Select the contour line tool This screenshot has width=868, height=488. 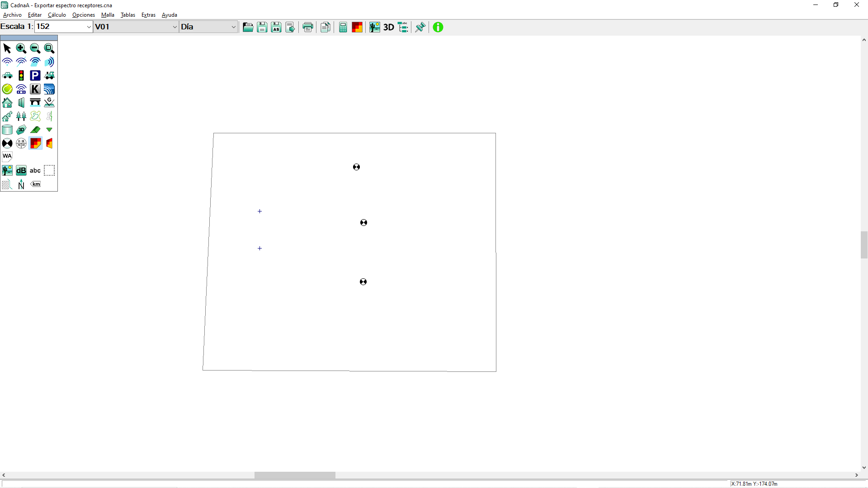[35, 116]
